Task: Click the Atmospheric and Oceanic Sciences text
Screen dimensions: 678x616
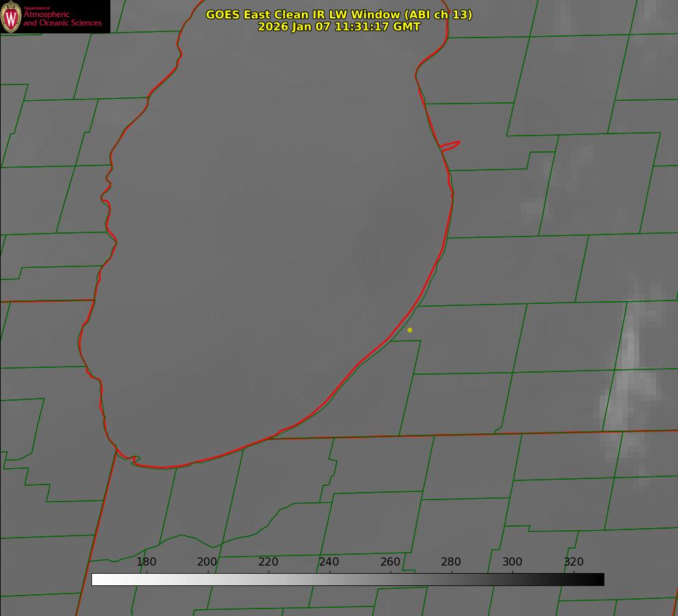Action: 62,18
